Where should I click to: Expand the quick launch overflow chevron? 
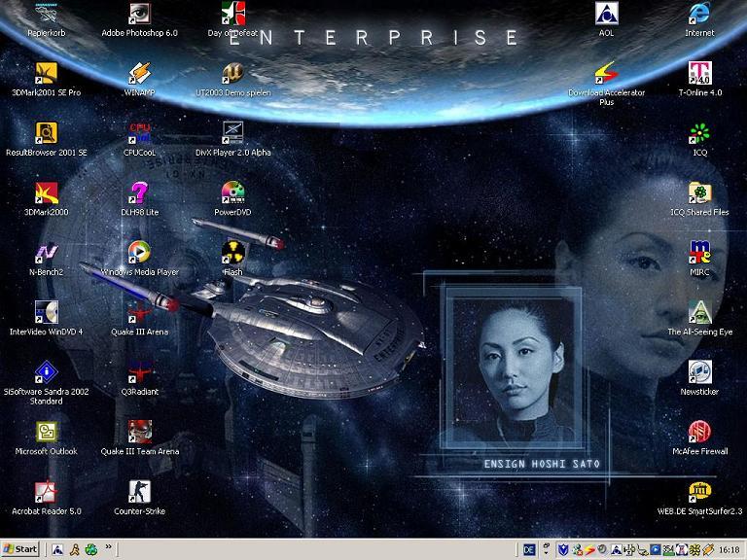click(109, 546)
